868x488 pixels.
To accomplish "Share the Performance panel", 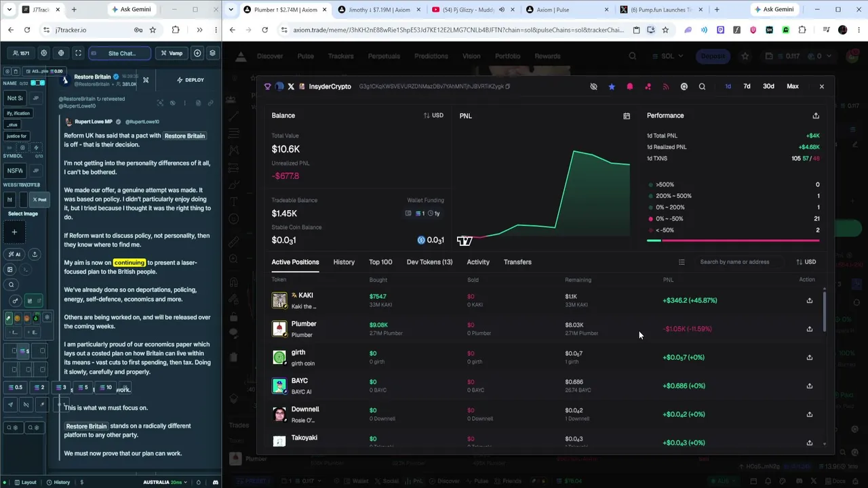I will [816, 116].
